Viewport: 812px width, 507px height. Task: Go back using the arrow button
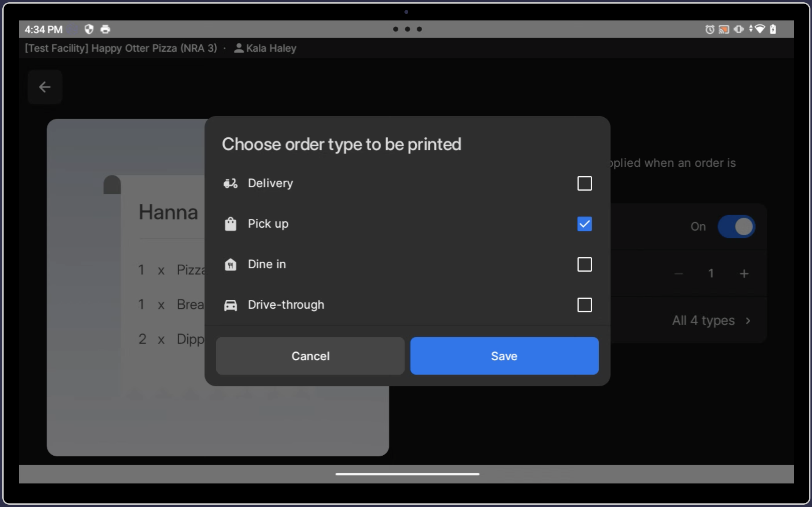(x=45, y=87)
